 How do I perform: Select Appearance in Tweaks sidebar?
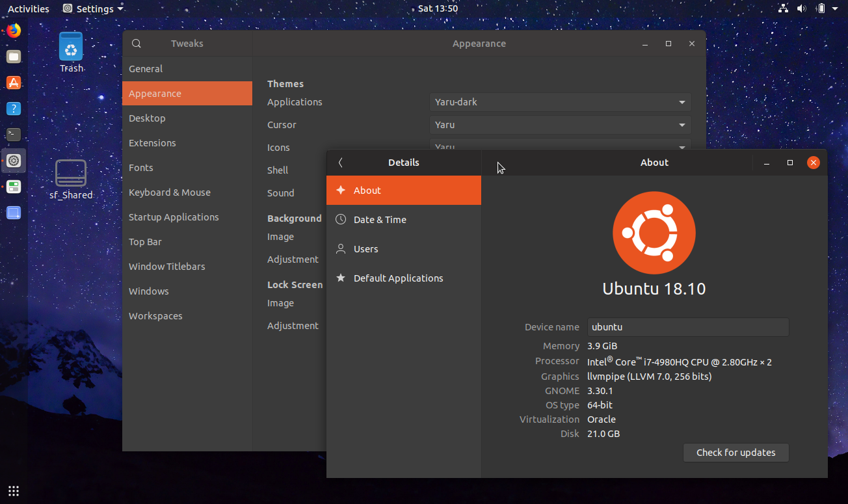click(187, 94)
